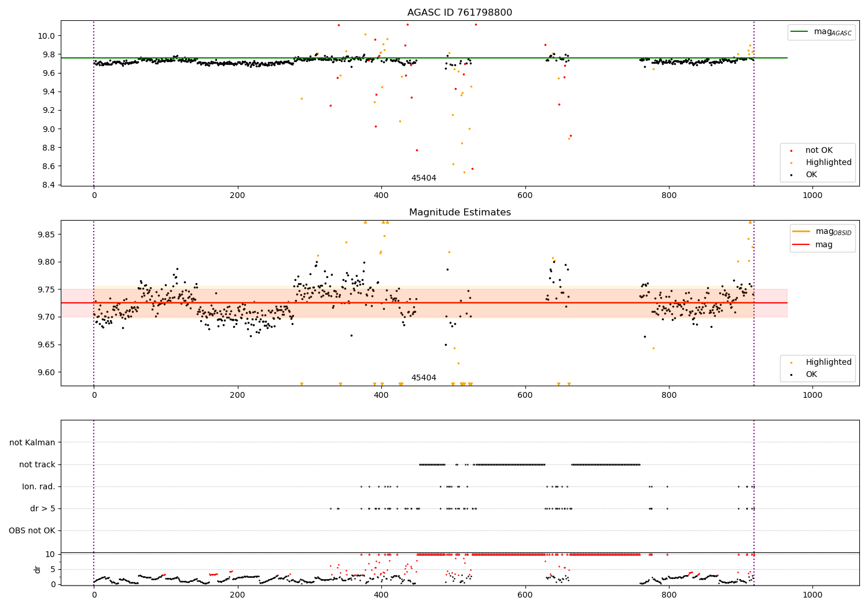Click the 9.2 y-axis tick in top plot
Screen dimensions: 868x608
(49, 111)
